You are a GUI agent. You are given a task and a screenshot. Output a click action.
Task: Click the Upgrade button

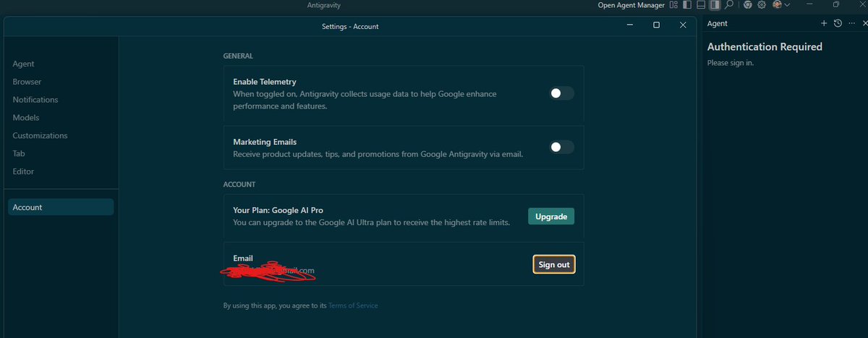pyautogui.click(x=551, y=216)
